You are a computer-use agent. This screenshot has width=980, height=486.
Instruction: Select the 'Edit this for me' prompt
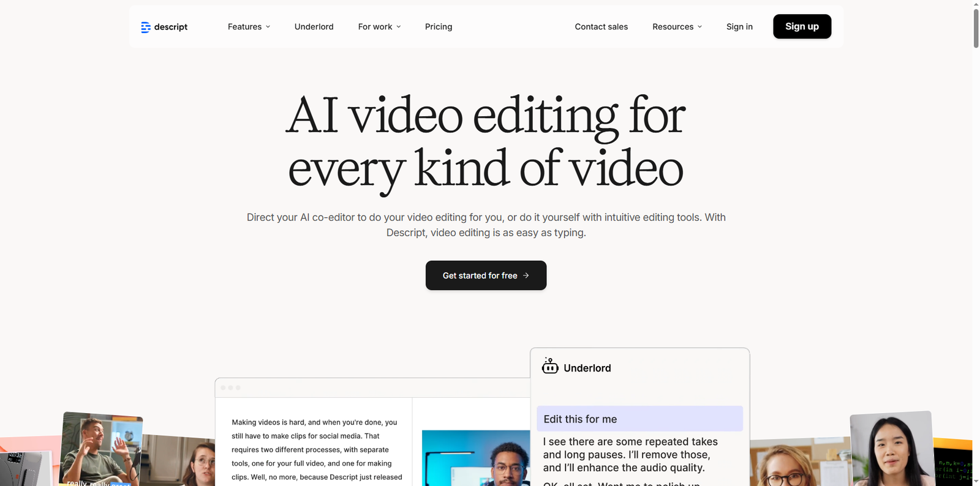point(639,419)
